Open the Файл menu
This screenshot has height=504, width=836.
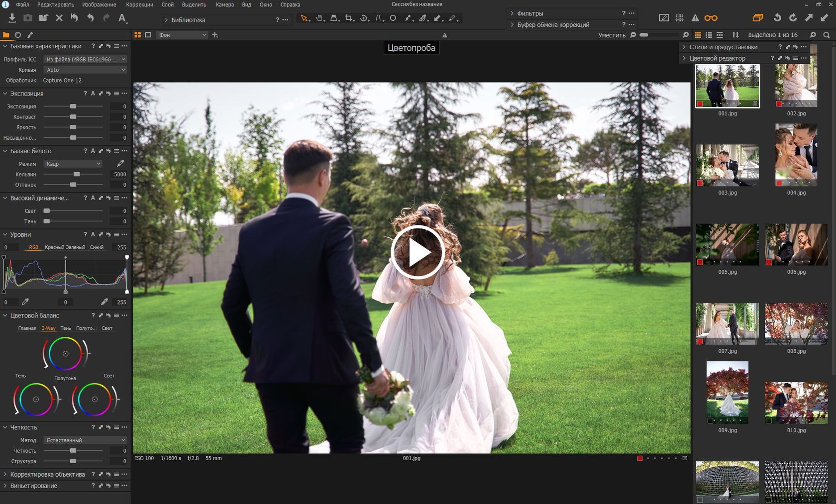point(22,4)
